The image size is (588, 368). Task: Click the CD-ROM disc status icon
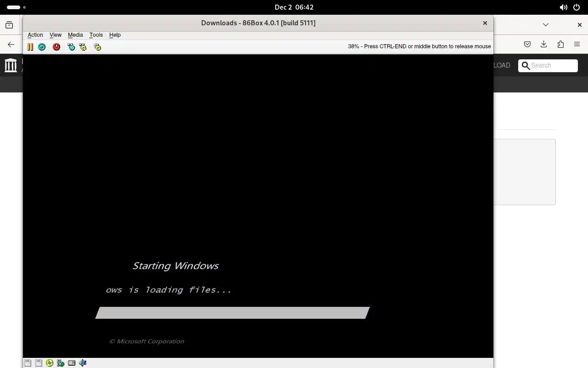pyautogui.click(x=50, y=363)
